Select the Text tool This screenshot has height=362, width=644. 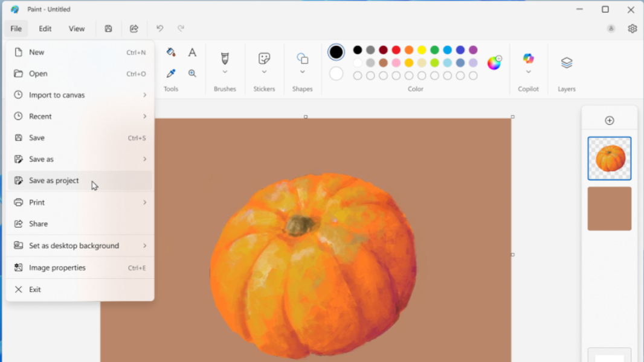192,52
